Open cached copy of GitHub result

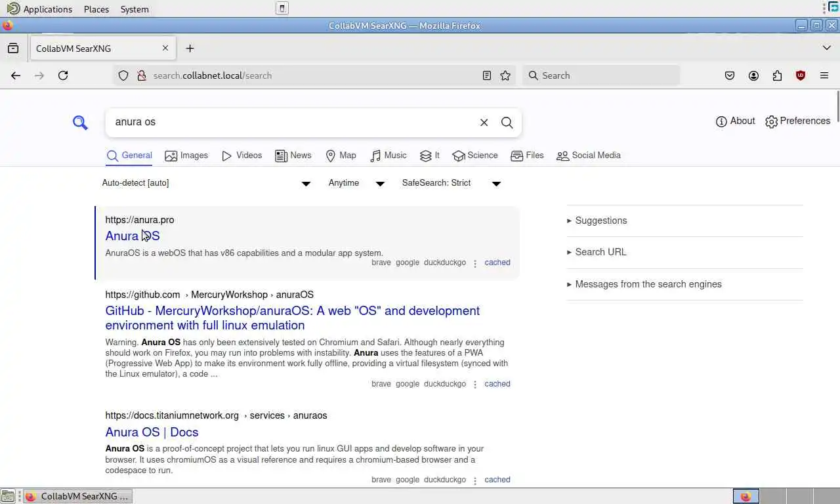point(497,384)
